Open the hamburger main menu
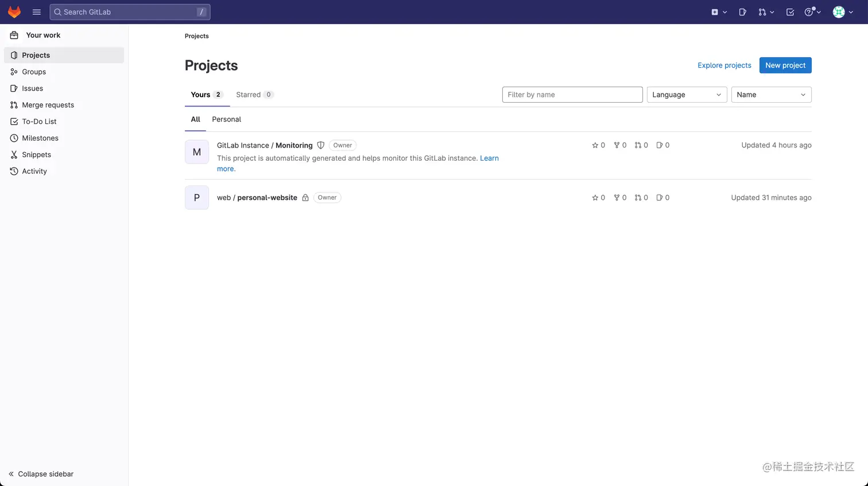 coord(37,12)
